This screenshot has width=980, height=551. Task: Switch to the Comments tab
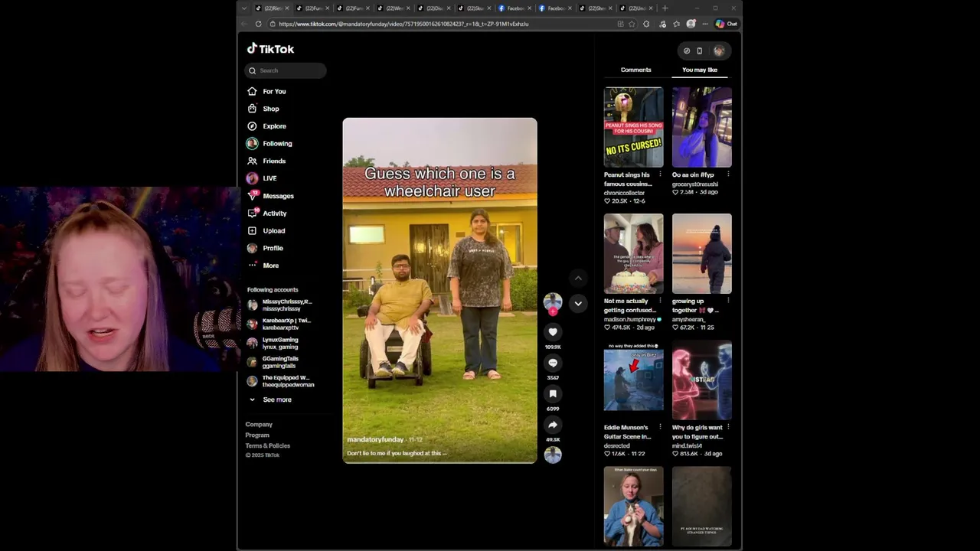635,70
